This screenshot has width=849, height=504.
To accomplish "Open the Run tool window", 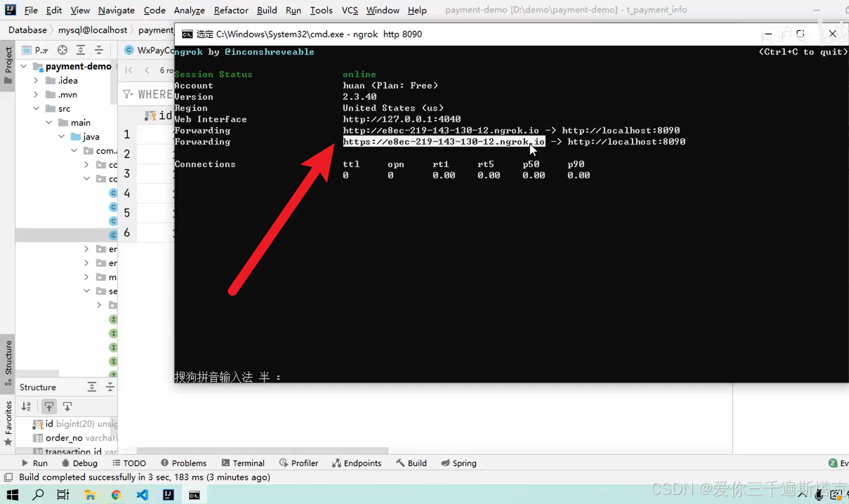I will pyautogui.click(x=35, y=463).
